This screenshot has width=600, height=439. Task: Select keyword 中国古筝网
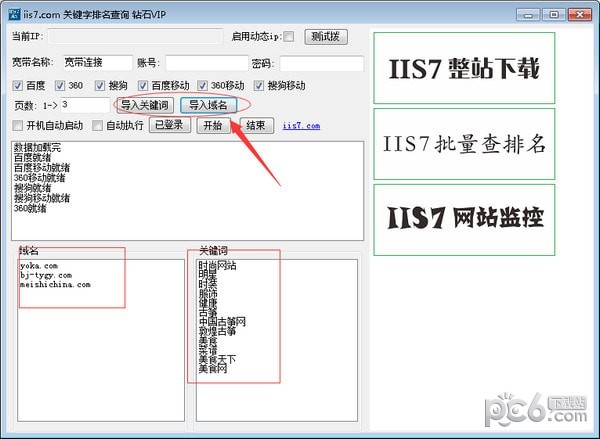222,322
